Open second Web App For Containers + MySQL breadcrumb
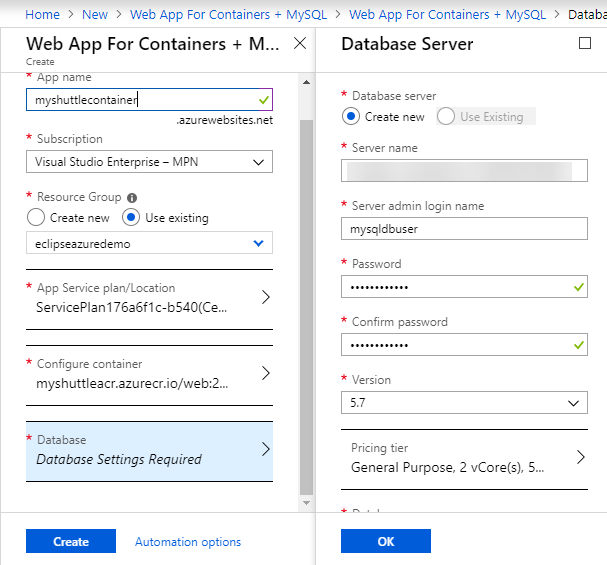This screenshot has height=565, width=607. tap(448, 15)
